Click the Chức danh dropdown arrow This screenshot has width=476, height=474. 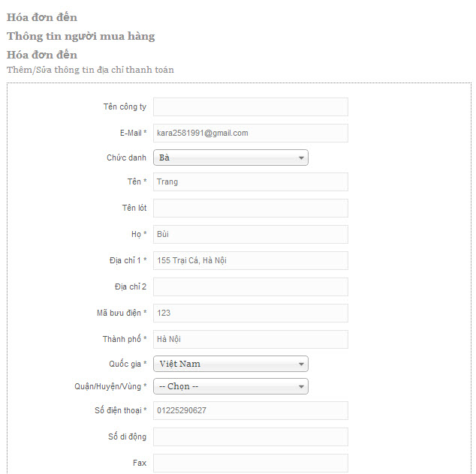tap(301, 157)
